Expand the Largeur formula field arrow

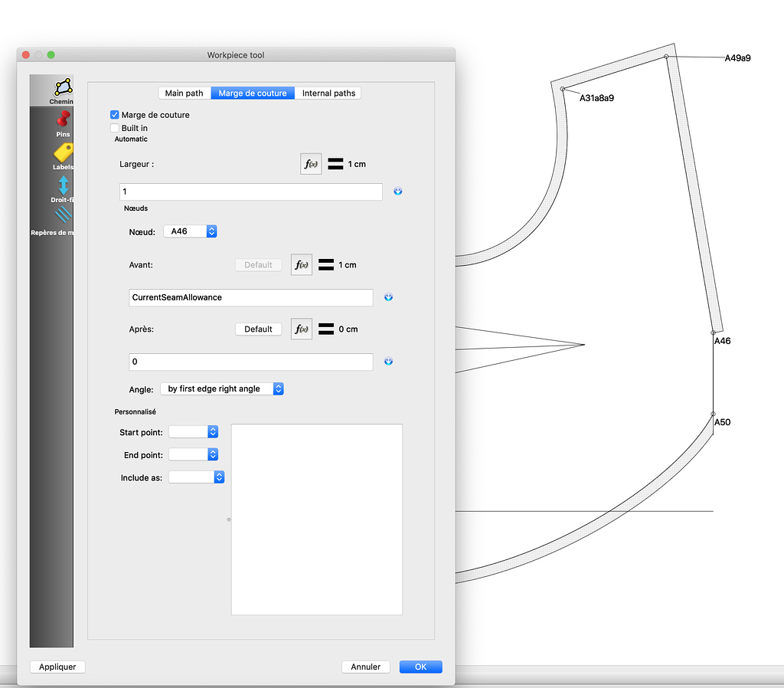pyautogui.click(x=398, y=191)
